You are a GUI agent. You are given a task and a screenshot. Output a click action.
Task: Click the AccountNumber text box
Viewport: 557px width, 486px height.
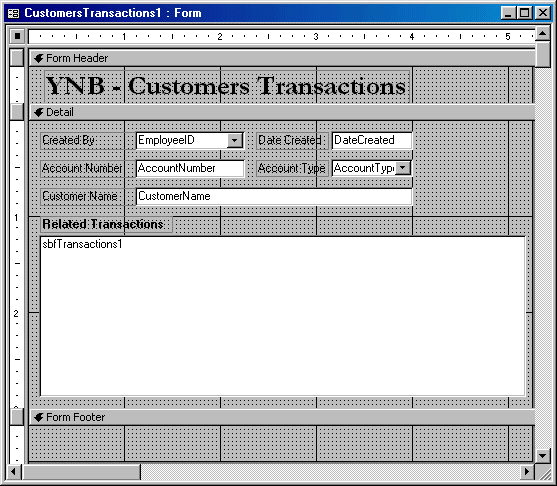(190, 168)
